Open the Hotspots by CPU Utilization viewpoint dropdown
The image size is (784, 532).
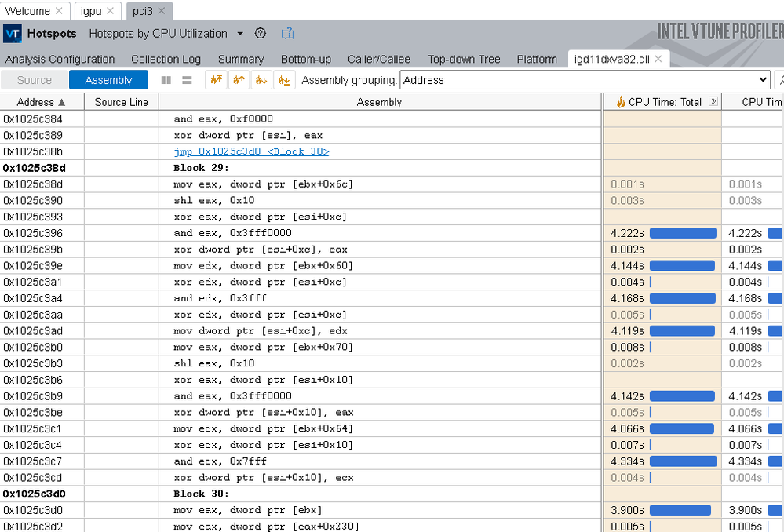coord(240,34)
